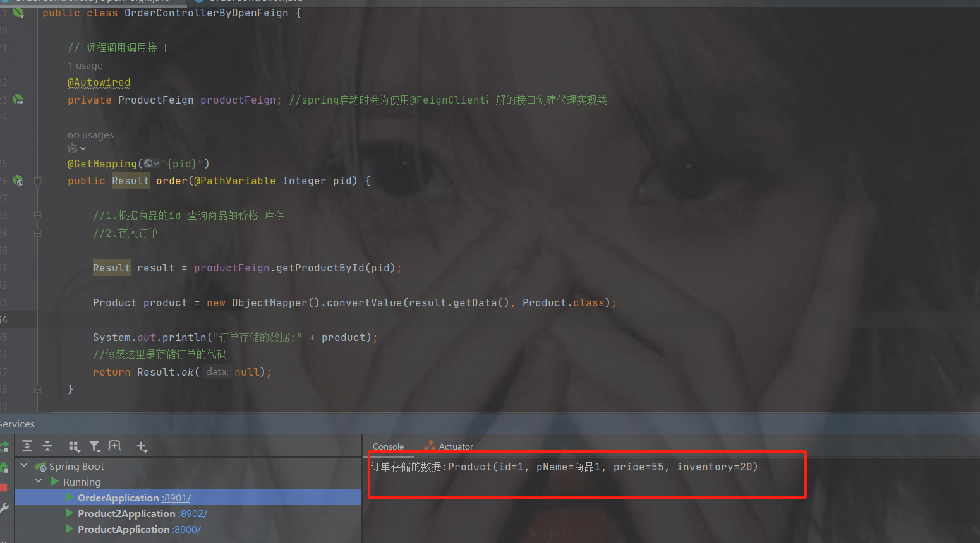Click the Services panel title

(x=17, y=424)
